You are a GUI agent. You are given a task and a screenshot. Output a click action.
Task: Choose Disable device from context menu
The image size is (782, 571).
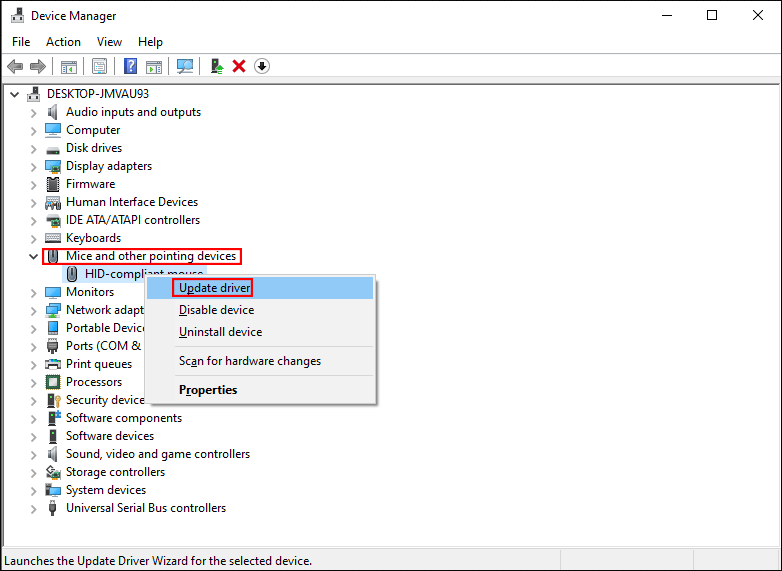pyautogui.click(x=260, y=310)
